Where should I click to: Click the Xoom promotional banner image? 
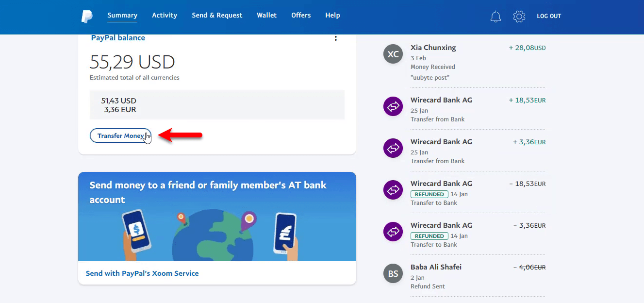click(x=217, y=217)
